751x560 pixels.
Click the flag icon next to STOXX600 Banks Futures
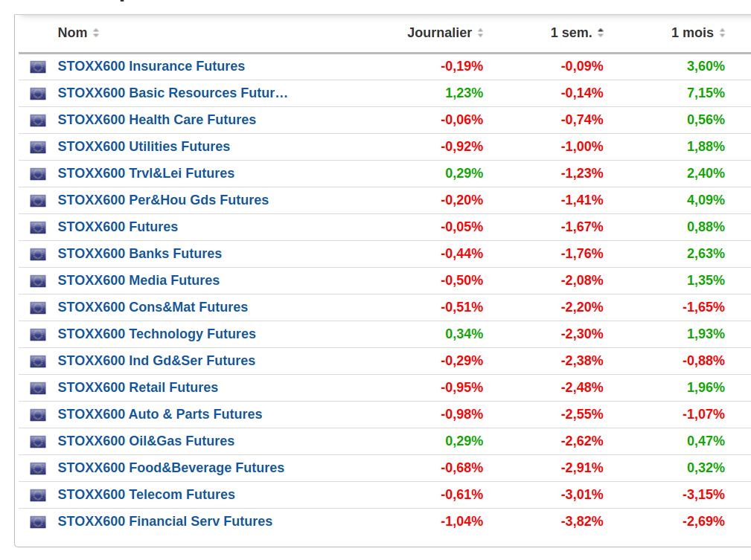(x=38, y=254)
